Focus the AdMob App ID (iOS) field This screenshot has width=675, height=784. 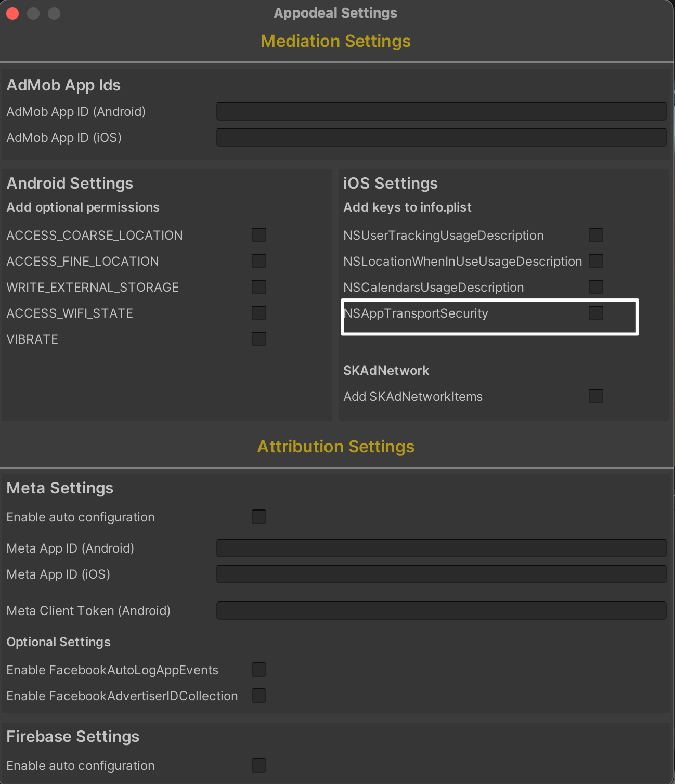pyautogui.click(x=441, y=137)
